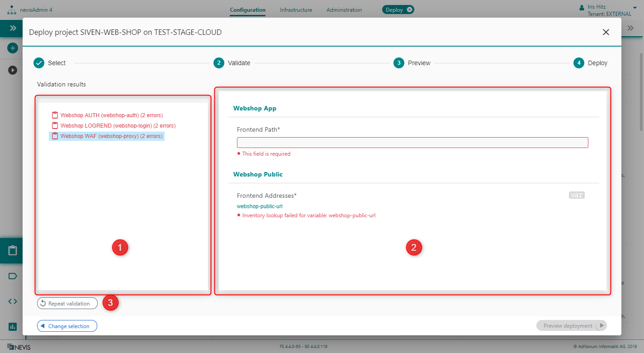Open the code brackets icon in sidebar
This screenshot has width=644, height=353.
tap(12, 301)
